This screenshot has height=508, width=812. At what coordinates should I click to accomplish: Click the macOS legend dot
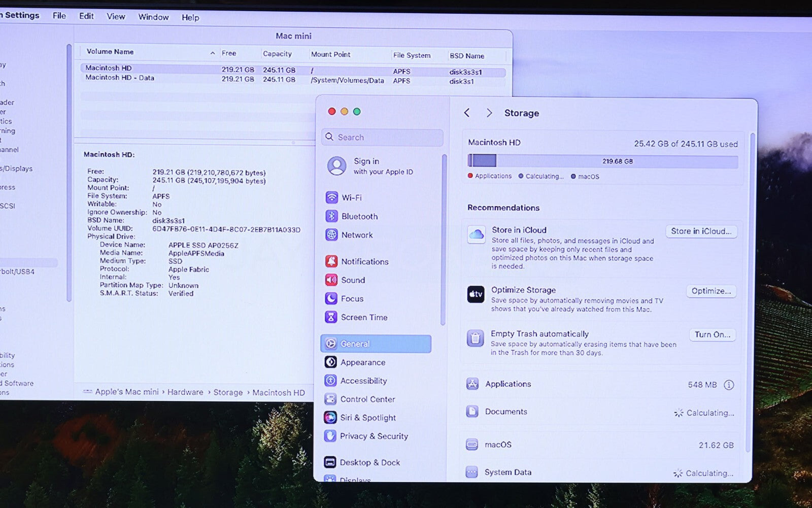(x=573, y=177)
